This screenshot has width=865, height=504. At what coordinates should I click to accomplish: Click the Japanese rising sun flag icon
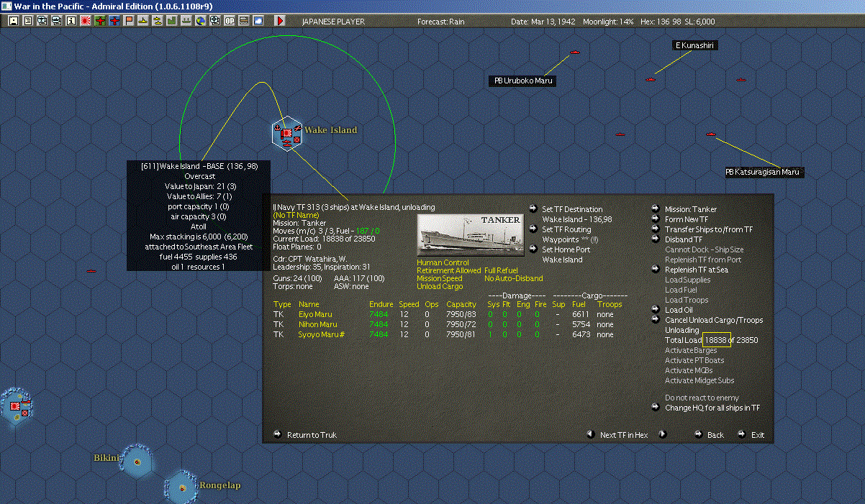click(x=86, y=22)
